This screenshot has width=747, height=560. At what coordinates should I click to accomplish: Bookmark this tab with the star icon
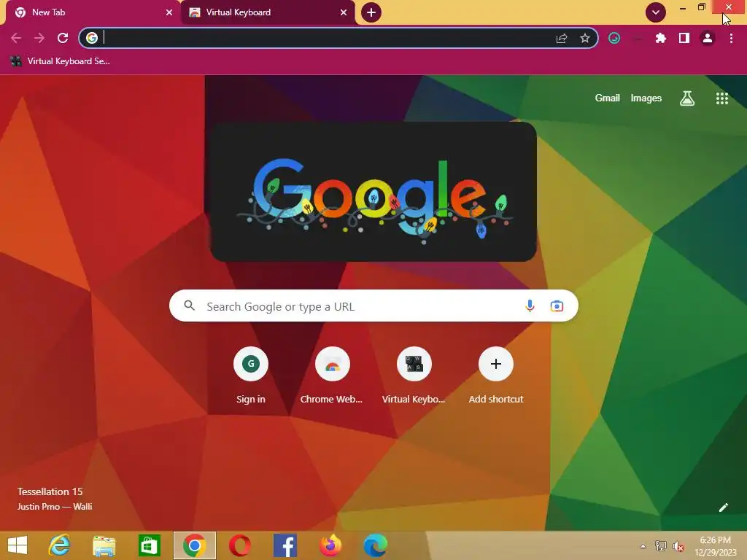pos(585,38)
